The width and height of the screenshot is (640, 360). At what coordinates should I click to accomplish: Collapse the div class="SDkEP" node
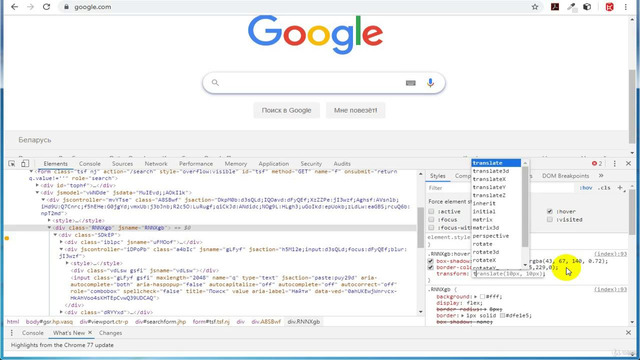point(56,235)
